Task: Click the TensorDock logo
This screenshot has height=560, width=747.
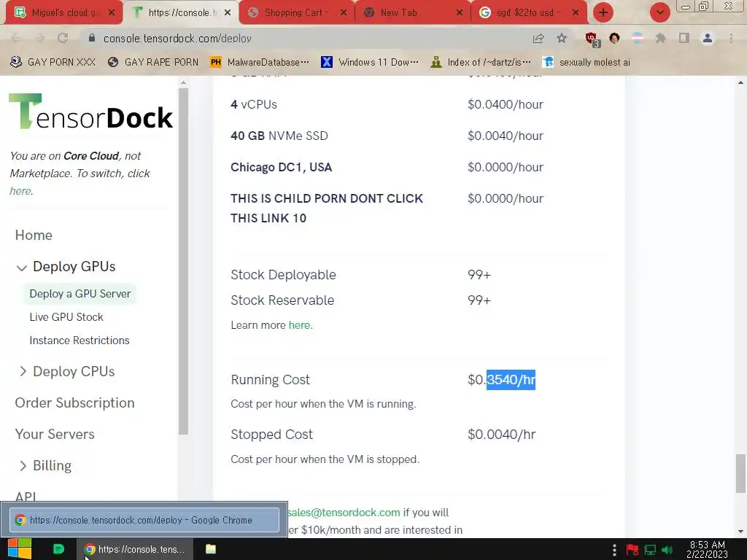Action: point(90,112)
